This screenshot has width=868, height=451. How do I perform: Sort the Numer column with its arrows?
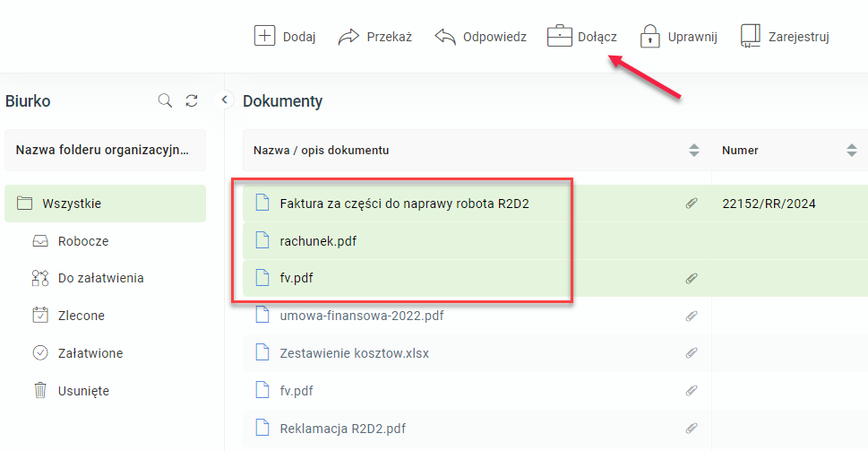[x=851, y=150]
